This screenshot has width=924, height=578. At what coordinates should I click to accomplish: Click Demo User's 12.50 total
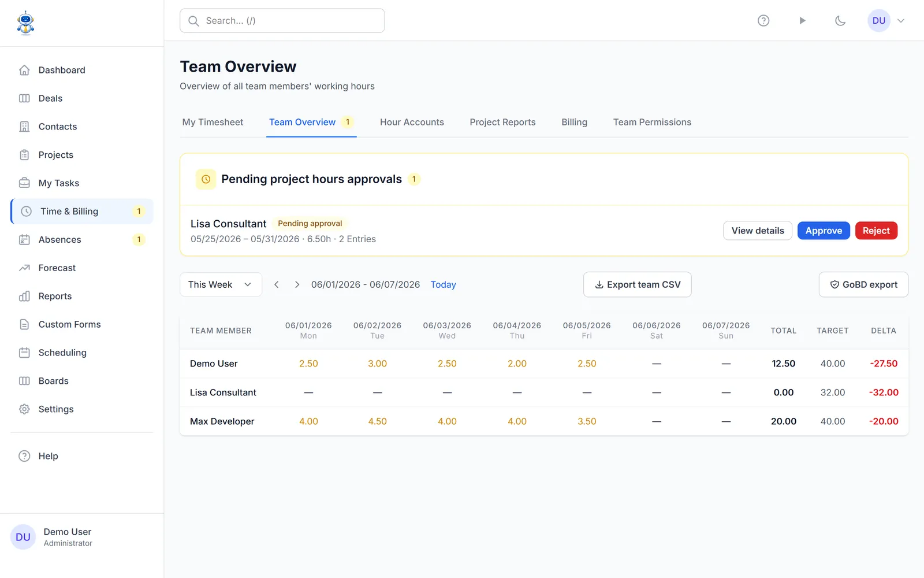[x=784, y=364]
